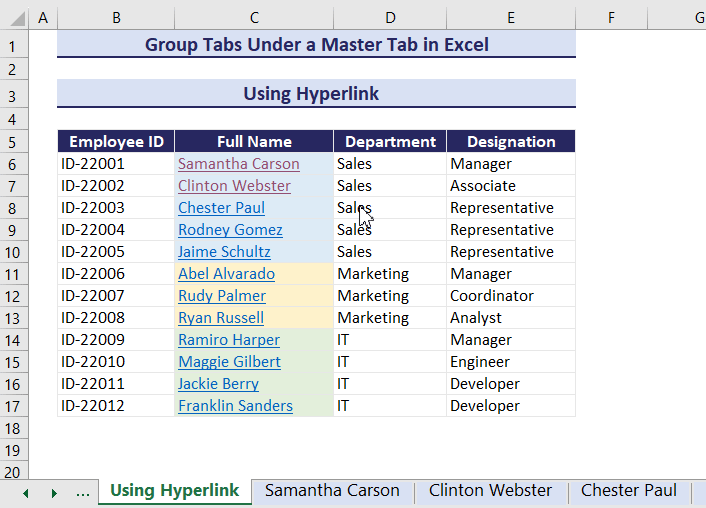
Task: Select column C header
Action: 254,18
